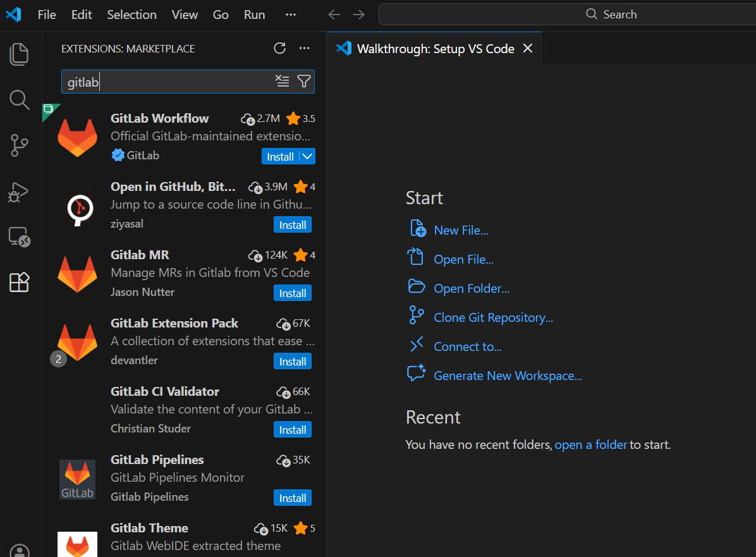756x557 pixels.
Task: Open the Selection menu
Action: point(131,15)
